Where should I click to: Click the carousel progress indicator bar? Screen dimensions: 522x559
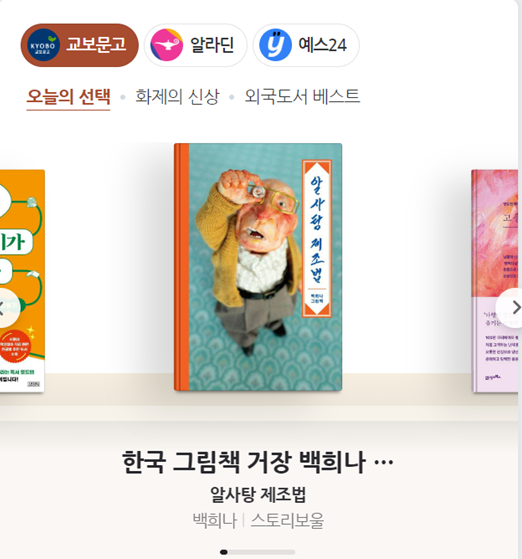click(x=258, y=552)
